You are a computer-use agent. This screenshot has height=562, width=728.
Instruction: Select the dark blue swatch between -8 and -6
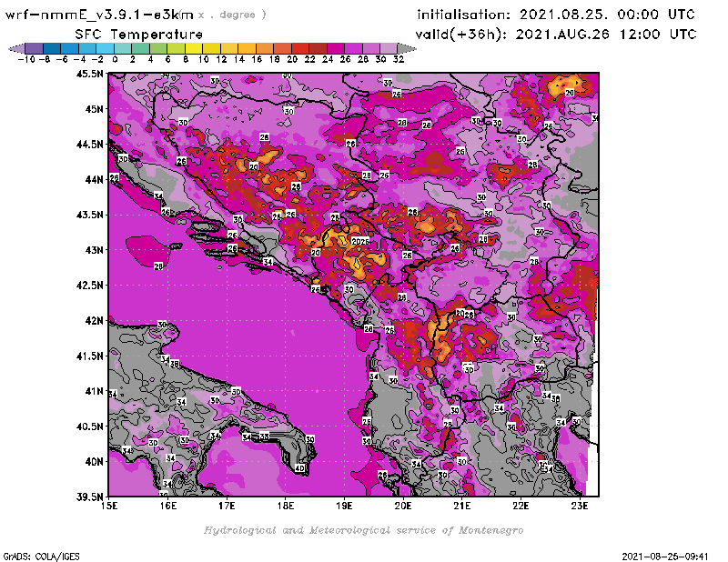tap(52, 48)
